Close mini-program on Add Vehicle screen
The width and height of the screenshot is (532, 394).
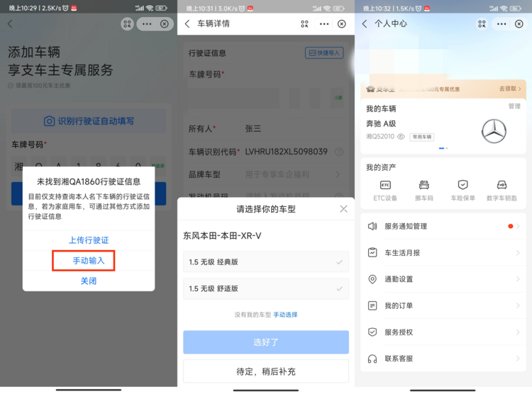tap(165, 23)
